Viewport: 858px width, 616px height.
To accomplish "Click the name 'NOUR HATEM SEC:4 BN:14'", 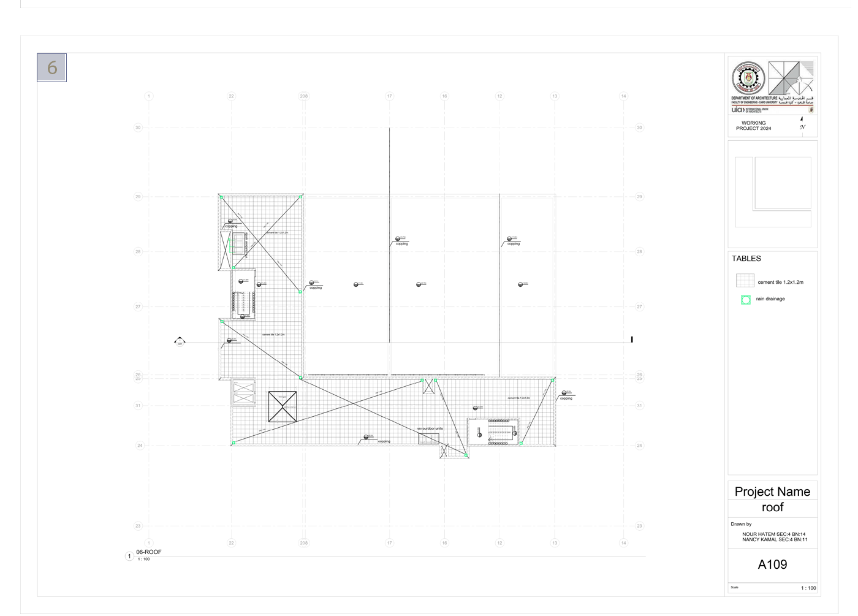I will point(774,534).
